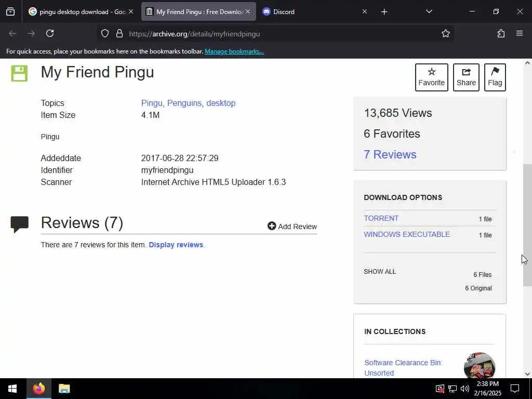The width and height of the screenshot is (532, 399).
Task: Download the TORRENT file option
Action: [381, 218]
